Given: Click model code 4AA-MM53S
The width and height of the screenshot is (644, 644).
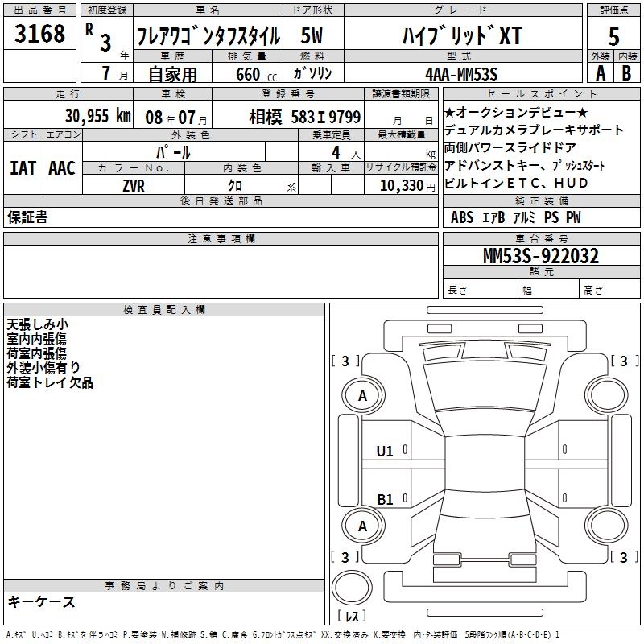Looking at the screenshot, I should (x=461, y=74).
